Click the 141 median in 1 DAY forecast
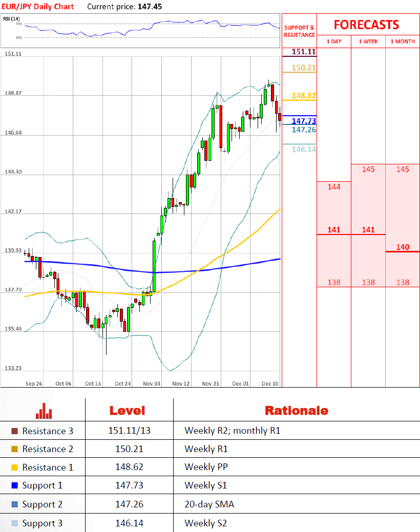The height and width of the screenshot is (532, 420). click(x=334, y=230)
